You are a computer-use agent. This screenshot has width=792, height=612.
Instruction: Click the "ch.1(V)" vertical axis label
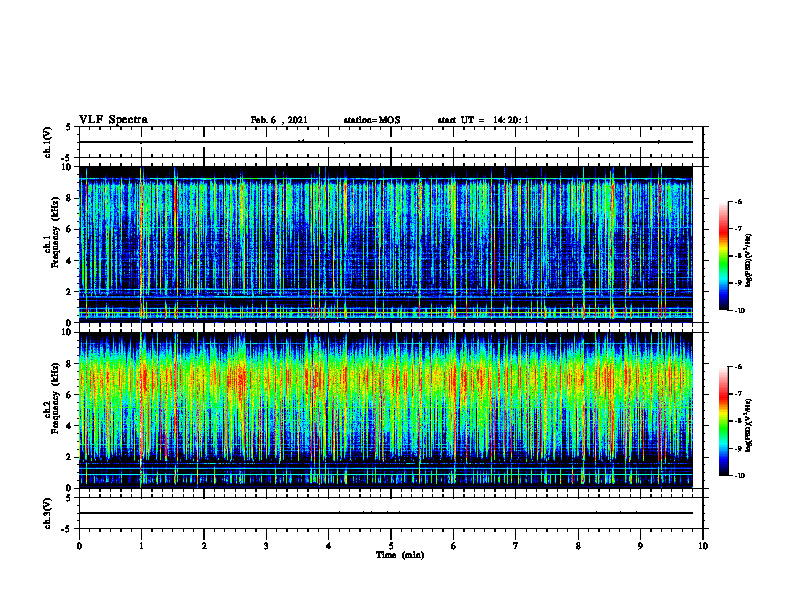point(47,142)
